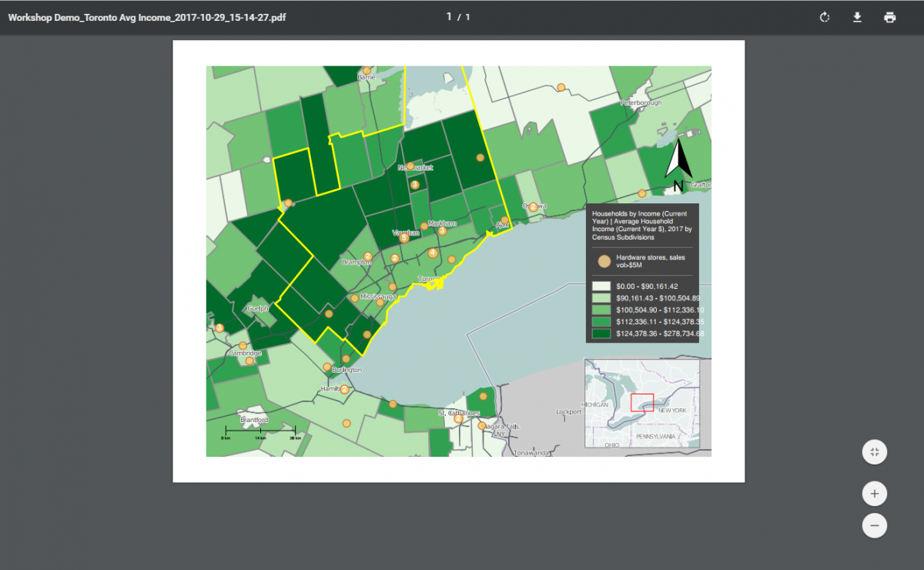The width and height of the screenshot is (924, 570).
Task: Print the Toronto income map
Action: click(x=890, y=17)
